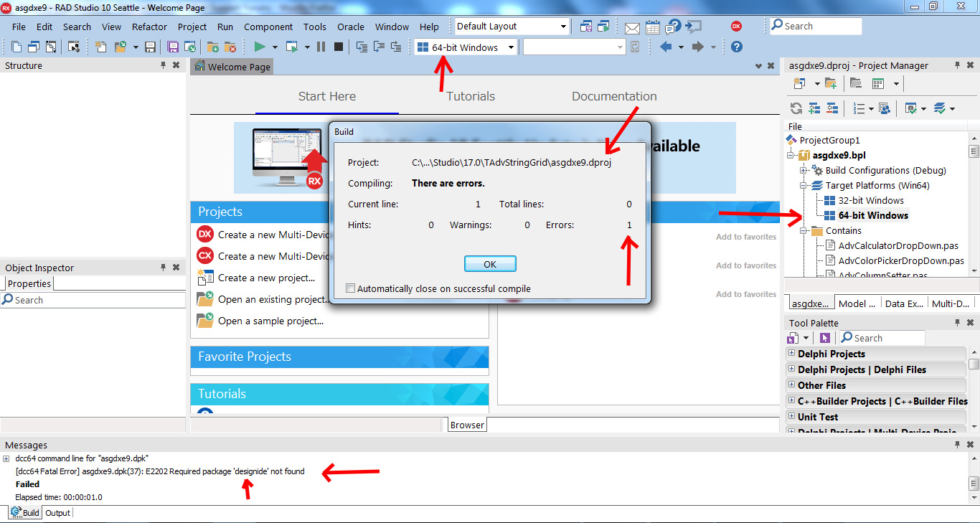Click Open an existing project link
The image size is (980, 523).
tap(273, 299)
